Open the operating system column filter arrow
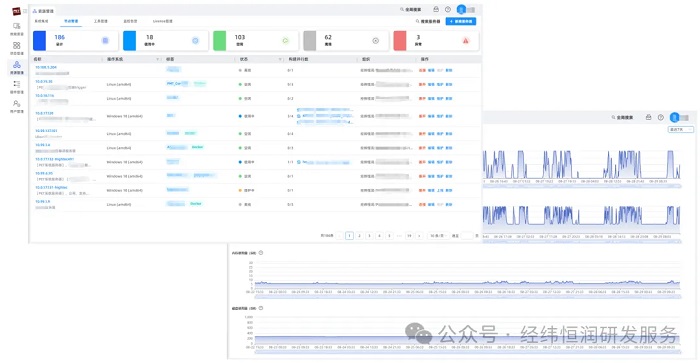Screen dimensions: 700x363 [x=157, y=59]
